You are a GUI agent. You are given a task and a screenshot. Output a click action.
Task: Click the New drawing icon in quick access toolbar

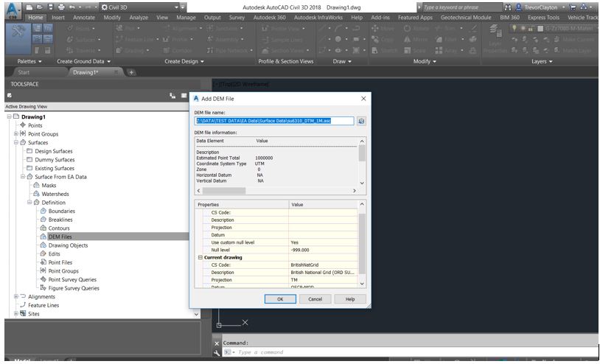29,7
